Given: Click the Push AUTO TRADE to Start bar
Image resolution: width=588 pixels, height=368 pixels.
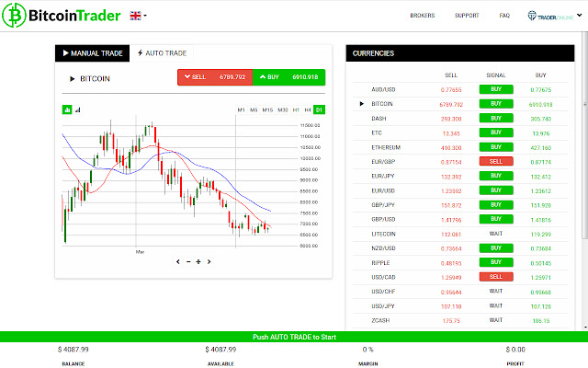Looking at the screenshot, I should pos(294,337).
